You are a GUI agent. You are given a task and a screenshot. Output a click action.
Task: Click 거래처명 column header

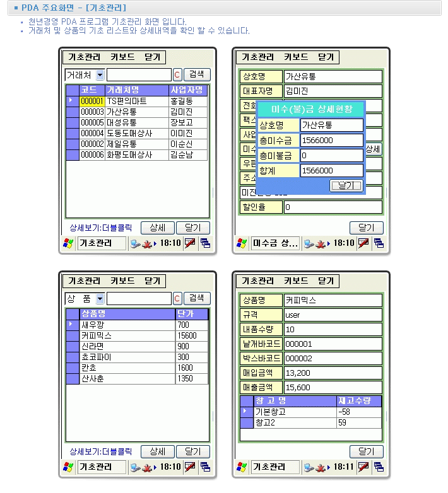[137, 90]
